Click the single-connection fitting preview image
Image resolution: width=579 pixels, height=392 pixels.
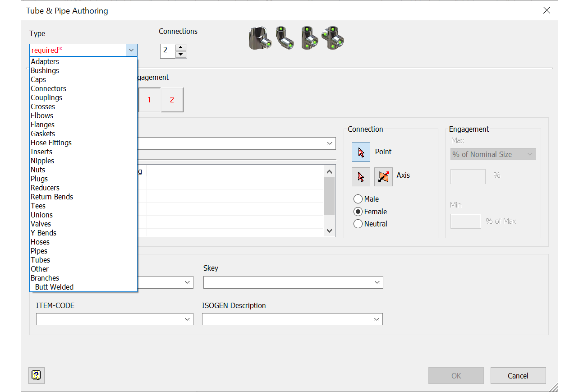(260, 38)
